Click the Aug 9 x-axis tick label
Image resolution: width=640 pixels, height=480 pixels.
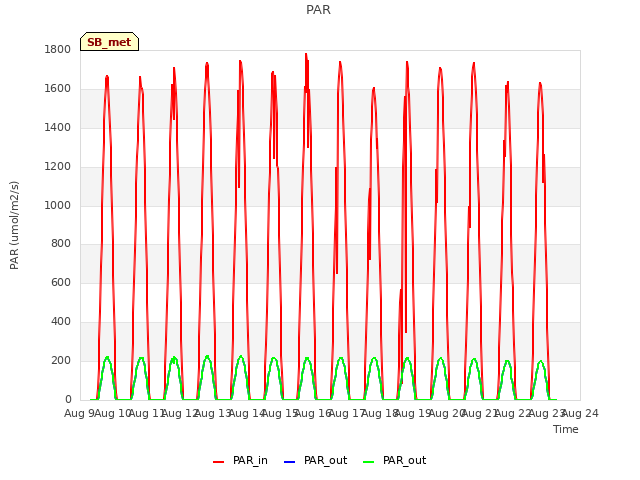(79, 413)
